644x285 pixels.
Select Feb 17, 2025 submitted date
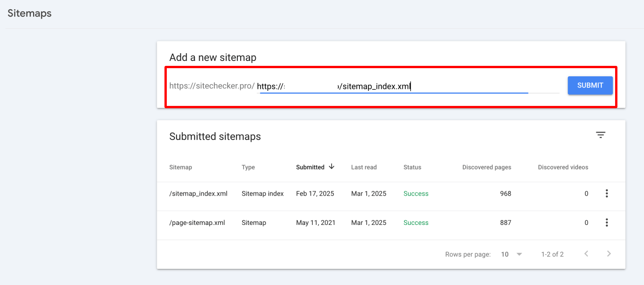(x=315, y=193)
